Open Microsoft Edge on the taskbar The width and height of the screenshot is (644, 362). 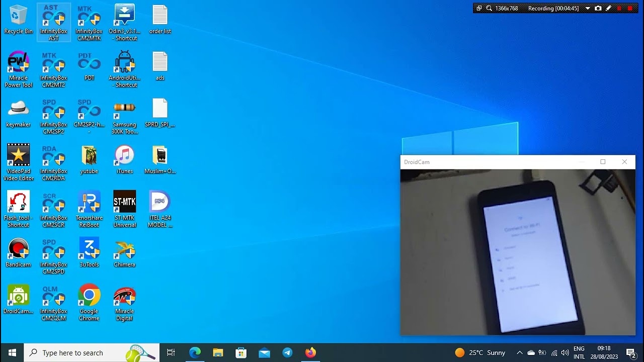(195, 352)
